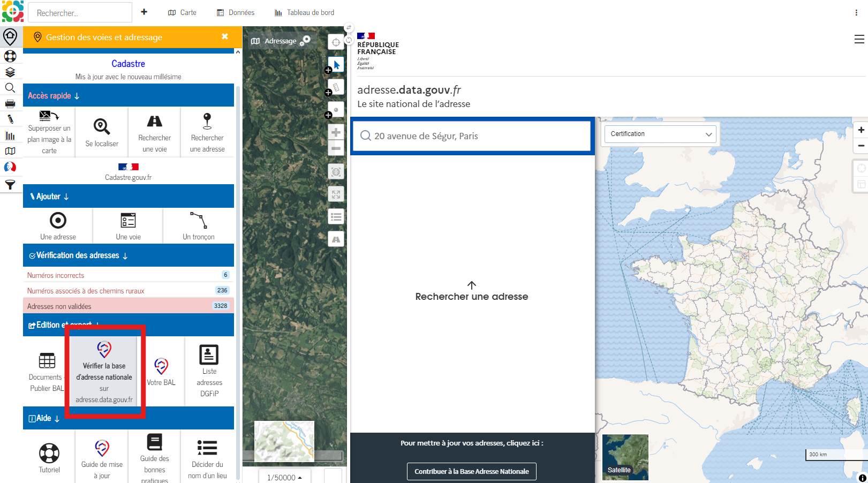Click Vérifier la base d'adresse nationale tile

(x=104, y=372)
